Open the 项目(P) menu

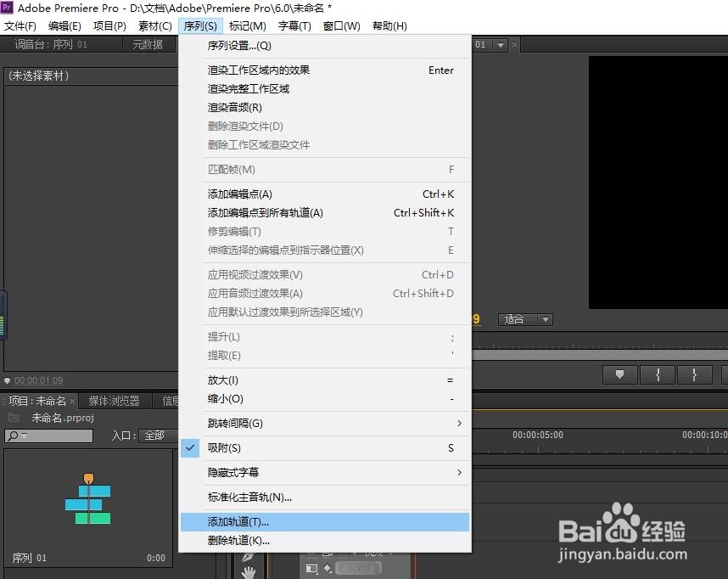pyautogui.click(x=109, y=26)
